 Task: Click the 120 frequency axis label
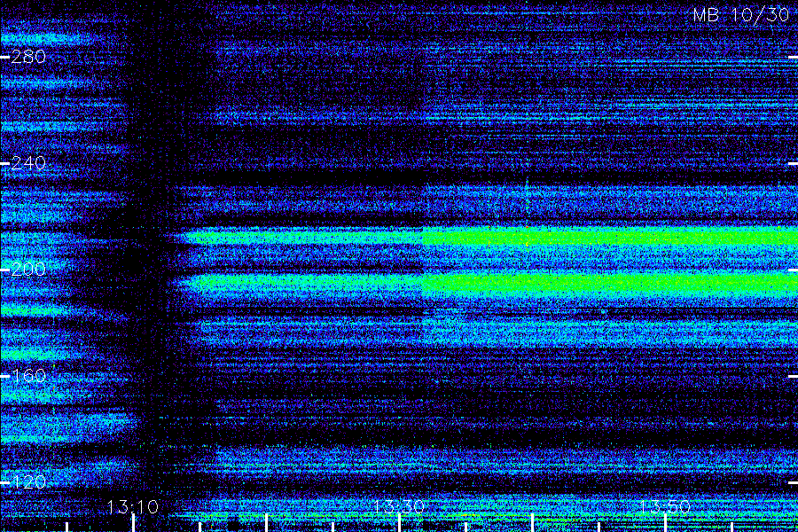coord(28,481)
